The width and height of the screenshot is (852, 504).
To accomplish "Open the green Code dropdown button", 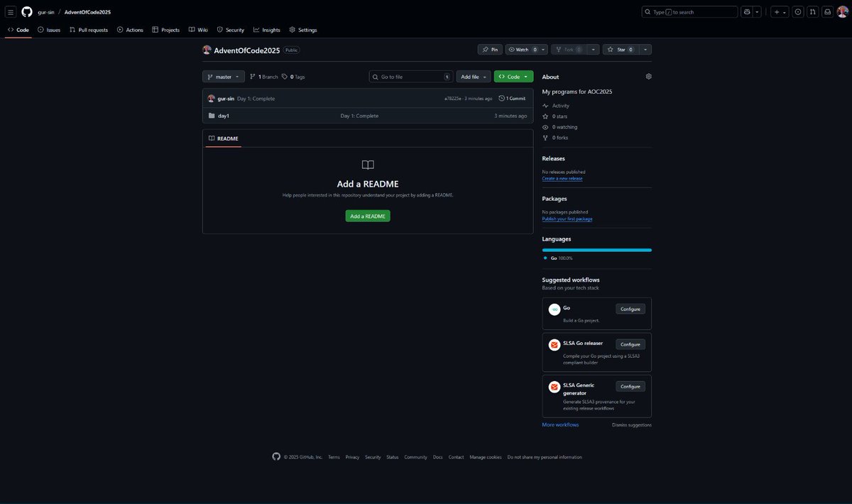I will point(513,77).
